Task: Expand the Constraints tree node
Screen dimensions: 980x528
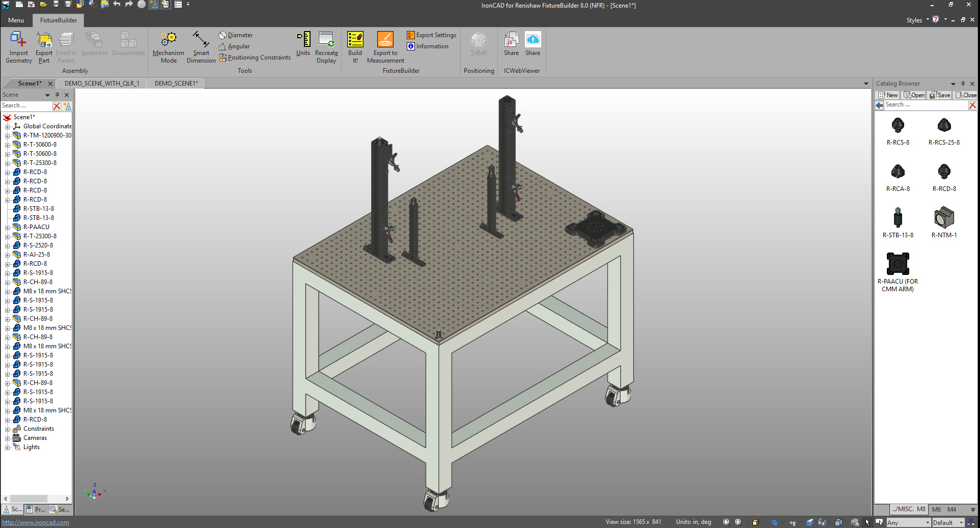Action: [7, 429]
